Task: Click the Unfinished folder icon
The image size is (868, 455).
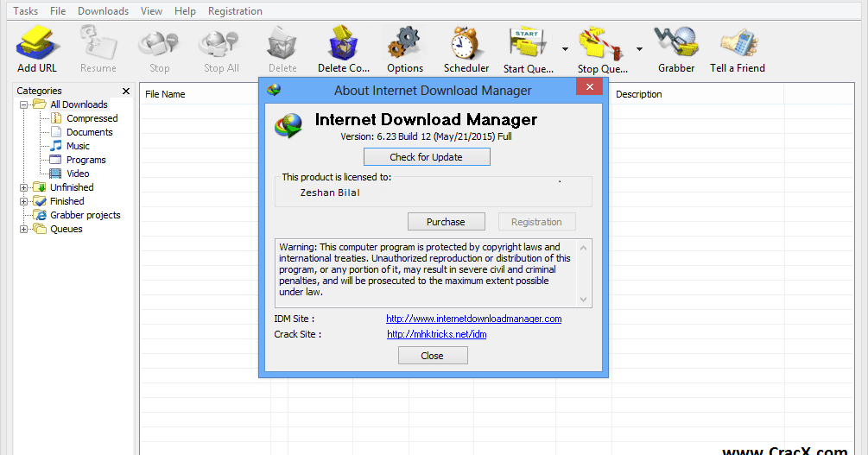Action: click(x=40, y=187)
